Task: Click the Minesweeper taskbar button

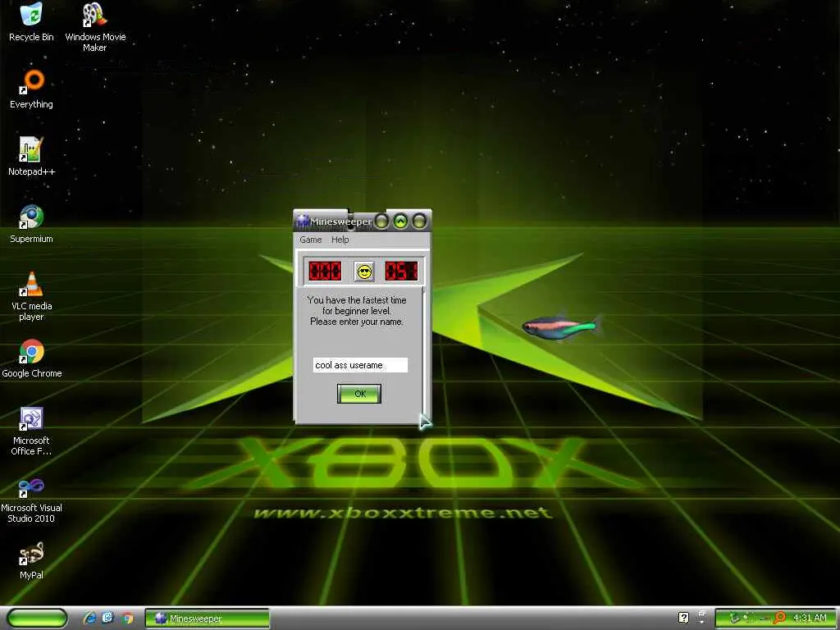Action: pos(208,619)
